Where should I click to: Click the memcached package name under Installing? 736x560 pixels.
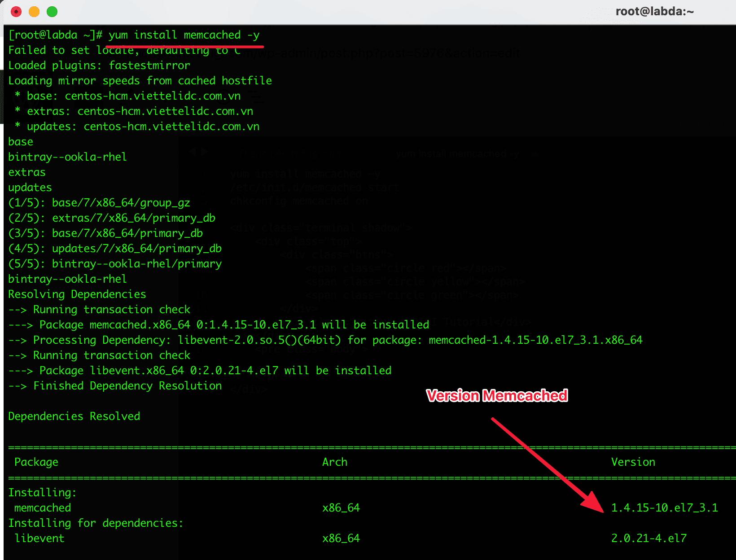(x=42, y=507)
